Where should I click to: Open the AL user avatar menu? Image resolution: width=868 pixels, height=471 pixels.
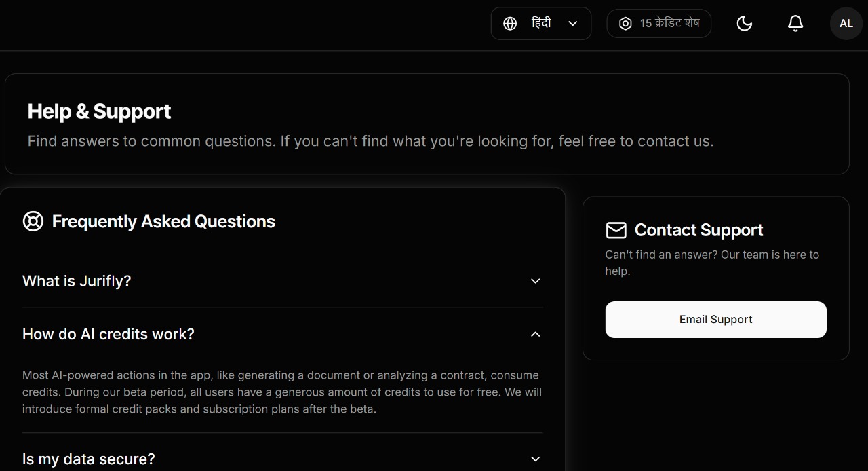click(846, 24)
